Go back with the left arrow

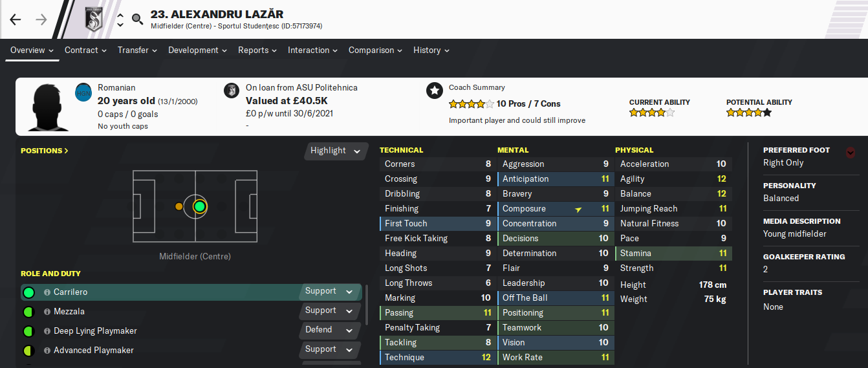(x=16, y=19)
